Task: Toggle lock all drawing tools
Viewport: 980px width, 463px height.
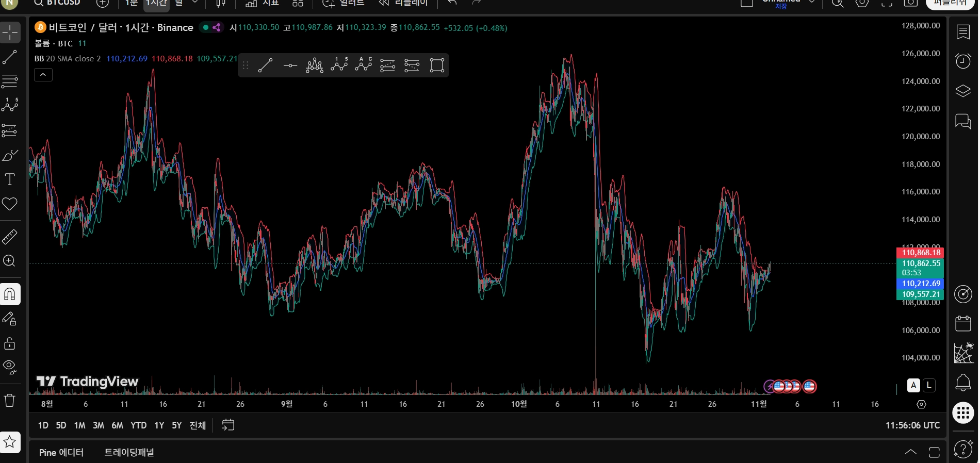Action: 10,343
